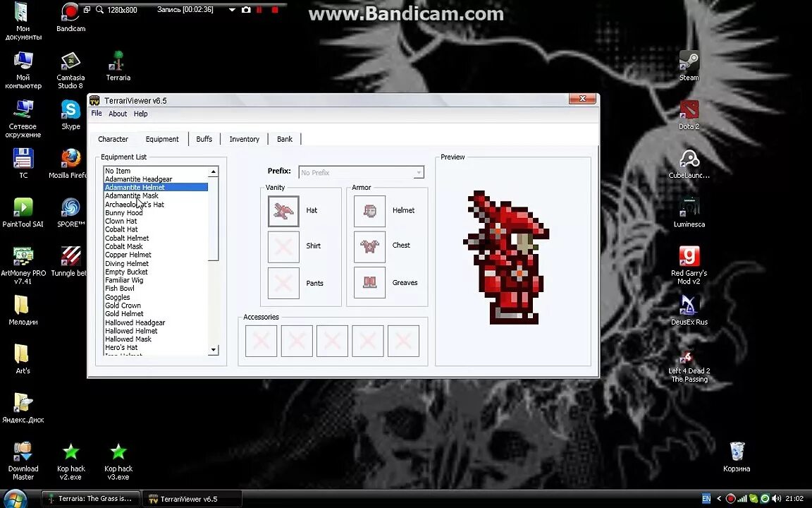Open Mozilla Firefox desktop icon

click(69, 164)
